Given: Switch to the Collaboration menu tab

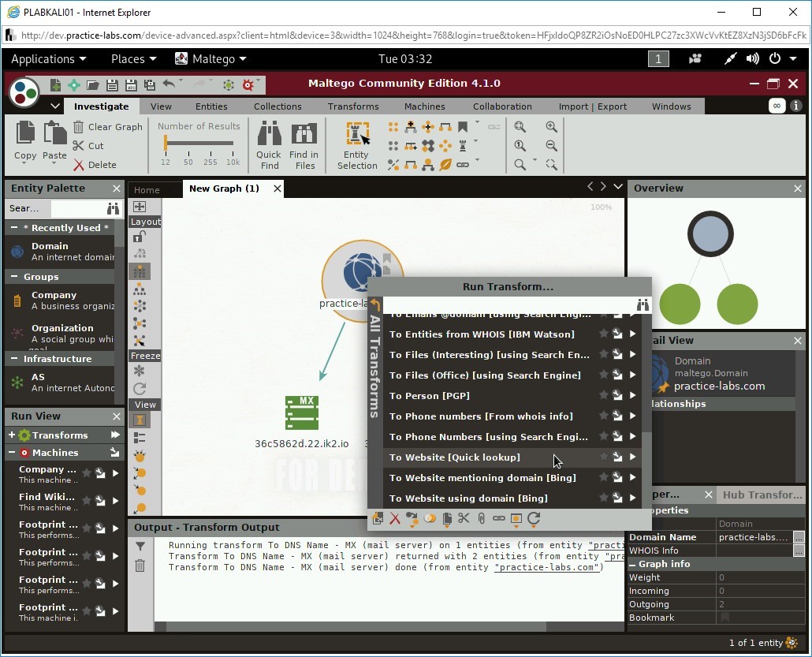Looking at the screenshot, I should pos(502,106).
